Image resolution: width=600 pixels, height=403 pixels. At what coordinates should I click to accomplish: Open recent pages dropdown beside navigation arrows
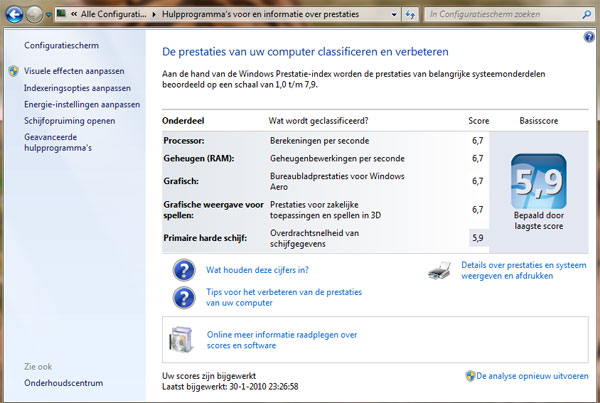click(48, 15)
